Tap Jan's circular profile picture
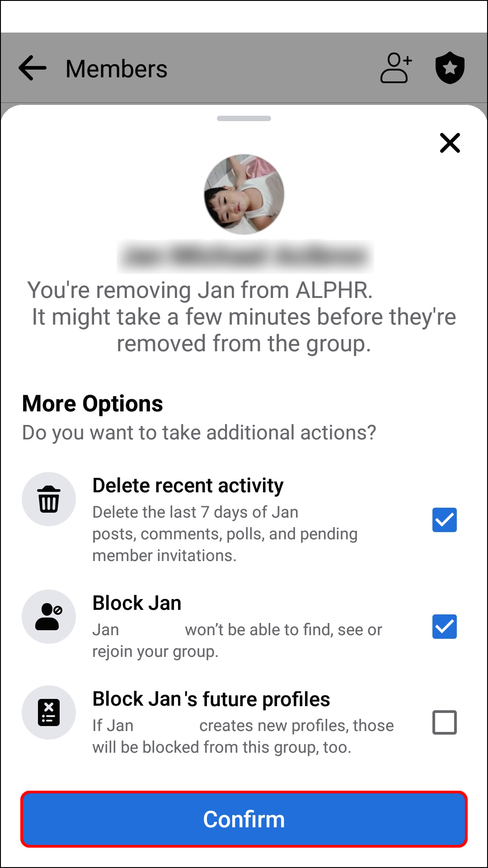 pos(244,194)
